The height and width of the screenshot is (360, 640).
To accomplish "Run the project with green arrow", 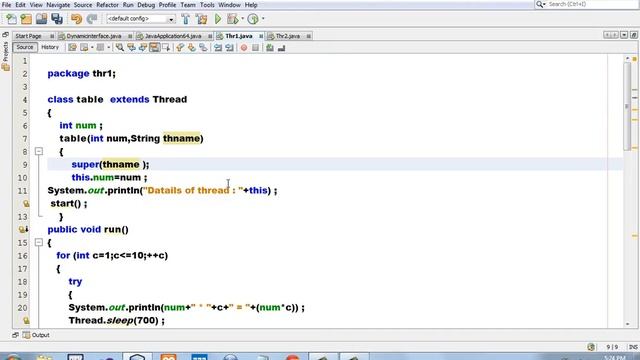I will pos(218,19).
